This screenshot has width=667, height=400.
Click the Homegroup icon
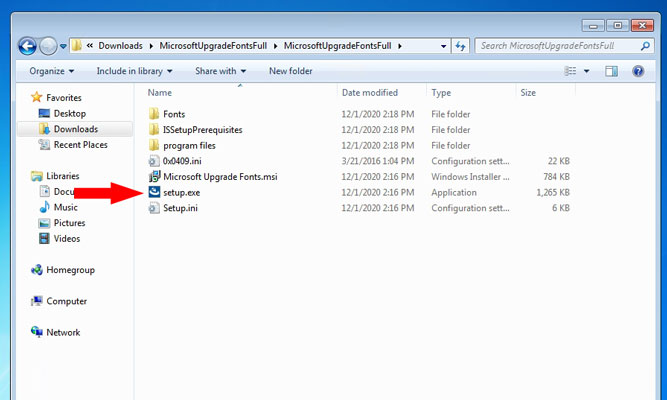click(x=37, y=270)
